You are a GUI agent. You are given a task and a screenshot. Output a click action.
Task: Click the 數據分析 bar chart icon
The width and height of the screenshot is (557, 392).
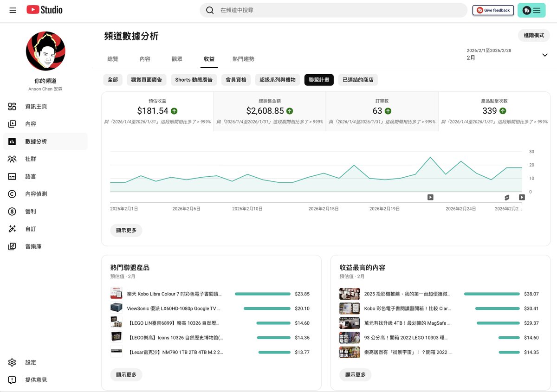point(12,141)
